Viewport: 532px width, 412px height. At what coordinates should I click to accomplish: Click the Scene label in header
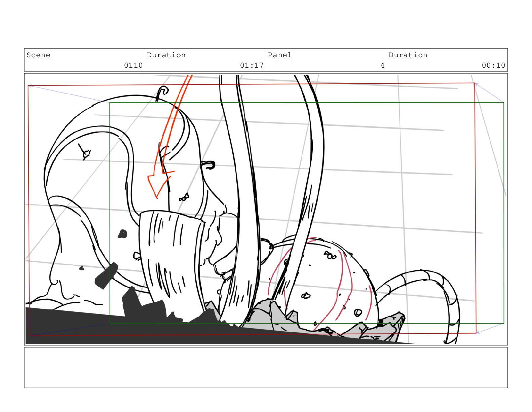(x=38, y=55)
